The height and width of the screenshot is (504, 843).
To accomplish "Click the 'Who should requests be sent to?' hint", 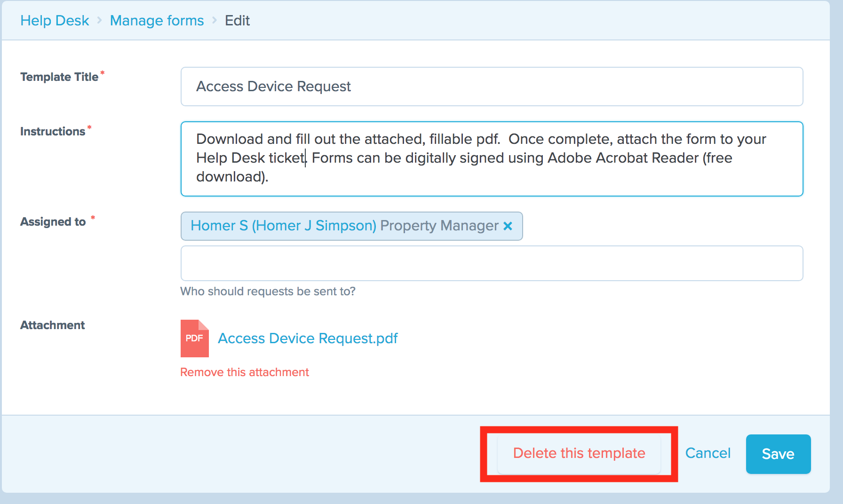I will click(268, 291).
